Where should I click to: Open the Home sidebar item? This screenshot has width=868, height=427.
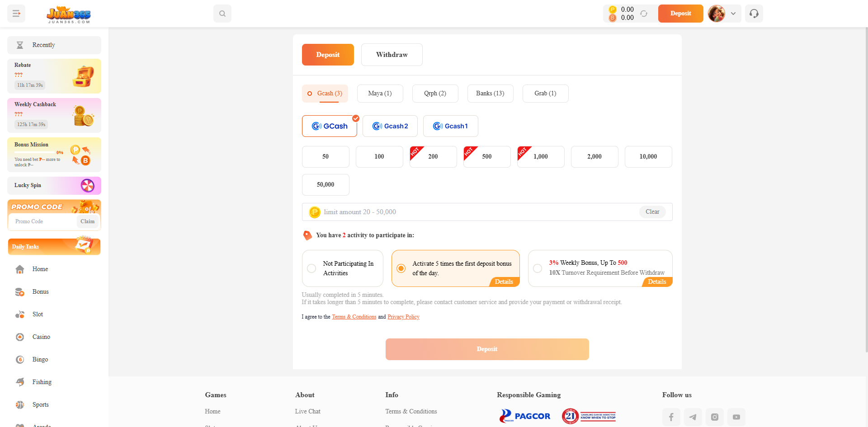pos(54,269)
